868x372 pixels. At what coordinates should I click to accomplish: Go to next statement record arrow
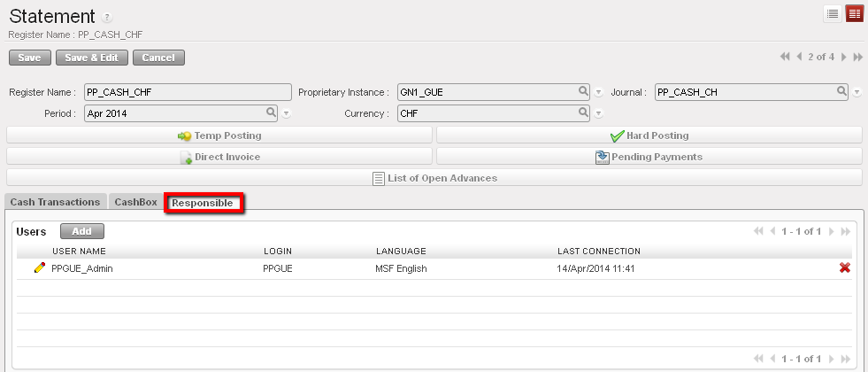[x=843, y=58]
